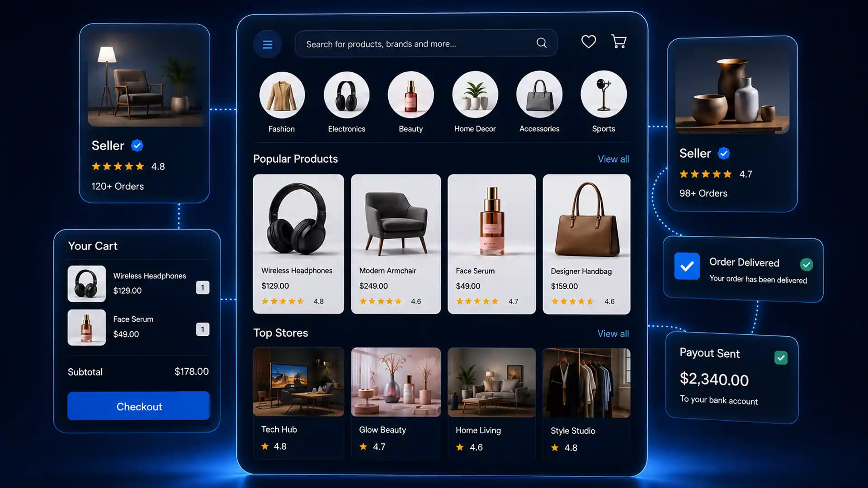The image size is (868, 488).
Task: Click the Style Studio store name
Action: 573,431
